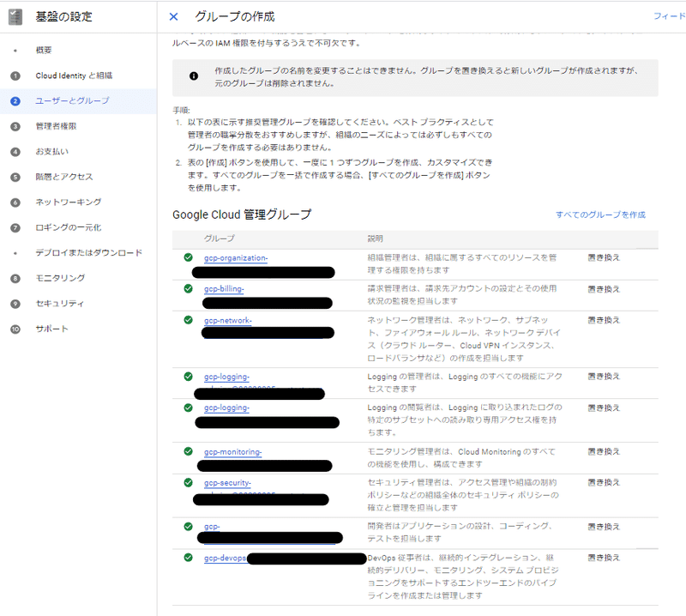Click 置き換え for gcp-security row
Image resolution: width=686 pixels, height=616 pixels.
point(604,482)
